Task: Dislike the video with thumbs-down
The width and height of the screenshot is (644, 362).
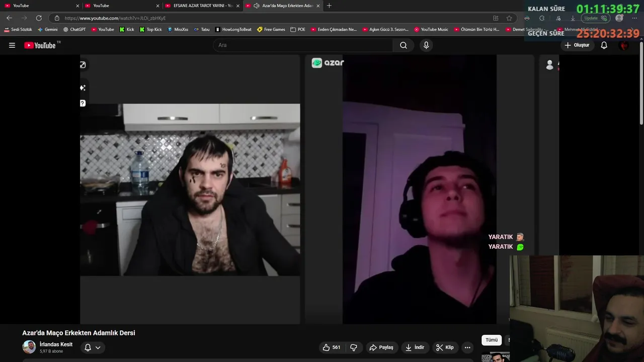Action: [354, 347]
